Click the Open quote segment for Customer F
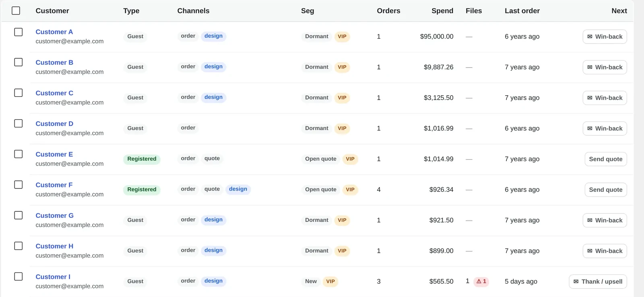 pyautogui.click(x=320, y=190)
